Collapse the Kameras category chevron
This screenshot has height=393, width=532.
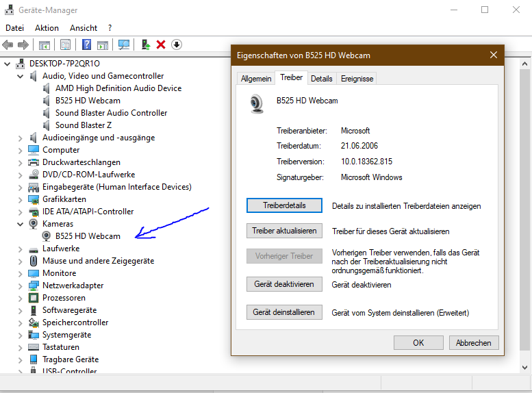pos(21,224)
